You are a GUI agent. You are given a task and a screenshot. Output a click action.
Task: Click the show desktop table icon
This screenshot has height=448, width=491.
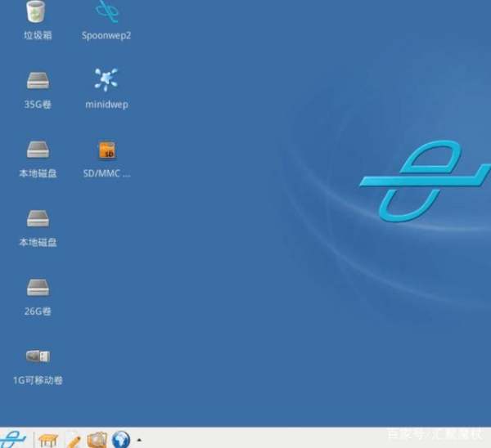click(48, 440)
